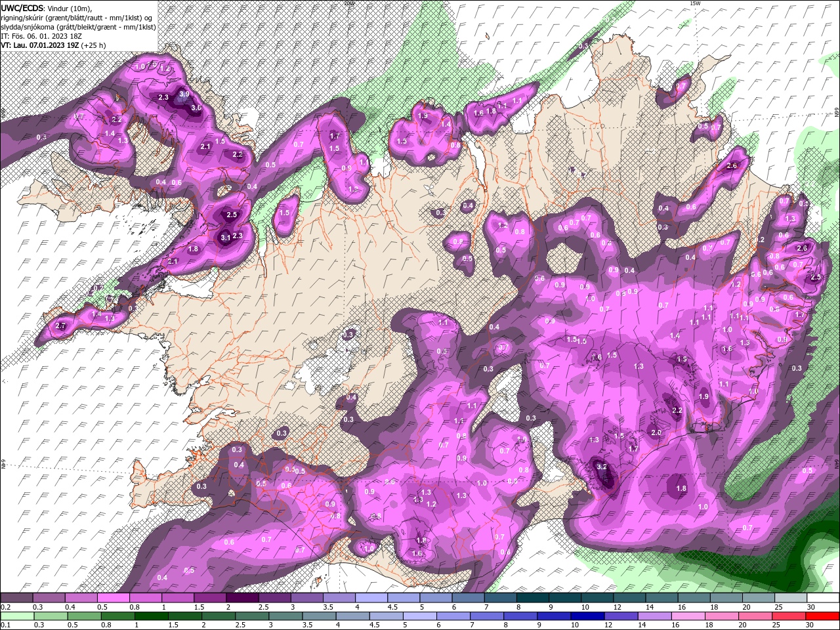Click the '2.7' precipitation value on map

[62, 325]
